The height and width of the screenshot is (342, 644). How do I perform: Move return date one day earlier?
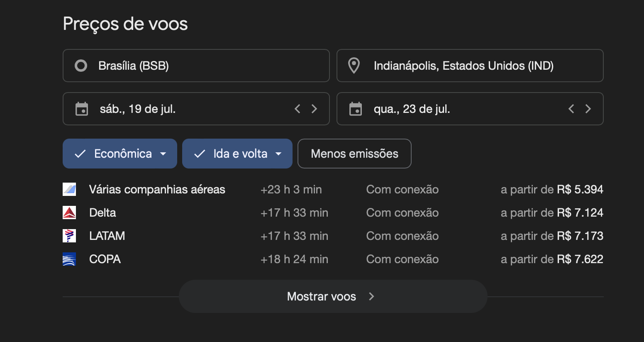tap(571, 109)
